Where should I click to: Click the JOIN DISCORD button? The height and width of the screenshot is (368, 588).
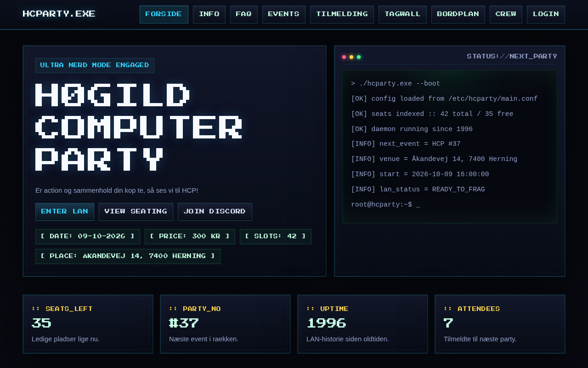(215, 212)
